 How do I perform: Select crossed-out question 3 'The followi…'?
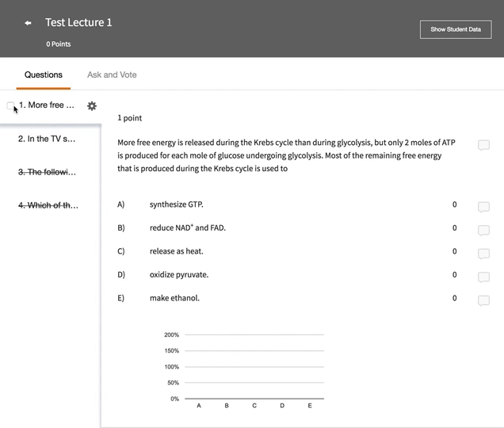47,172
